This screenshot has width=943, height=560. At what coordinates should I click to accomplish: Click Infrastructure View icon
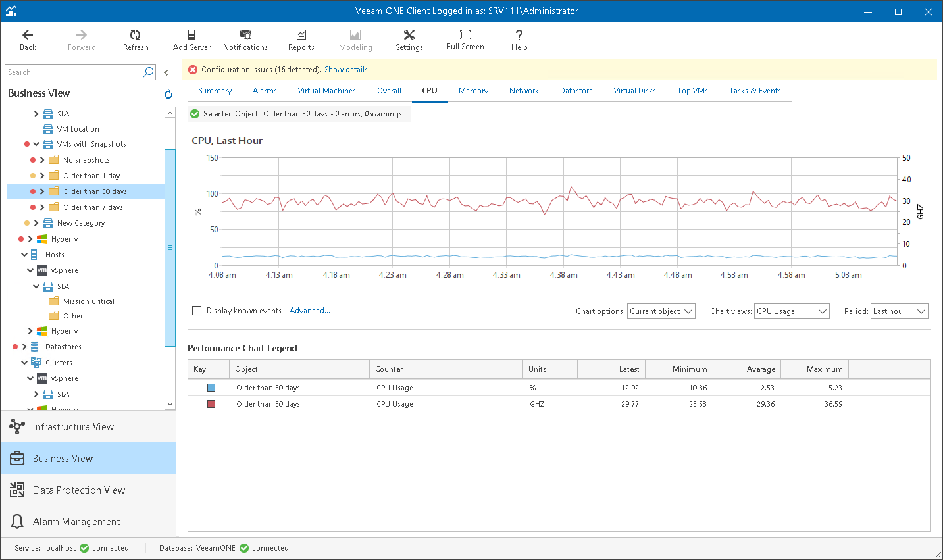coord(17,427)
